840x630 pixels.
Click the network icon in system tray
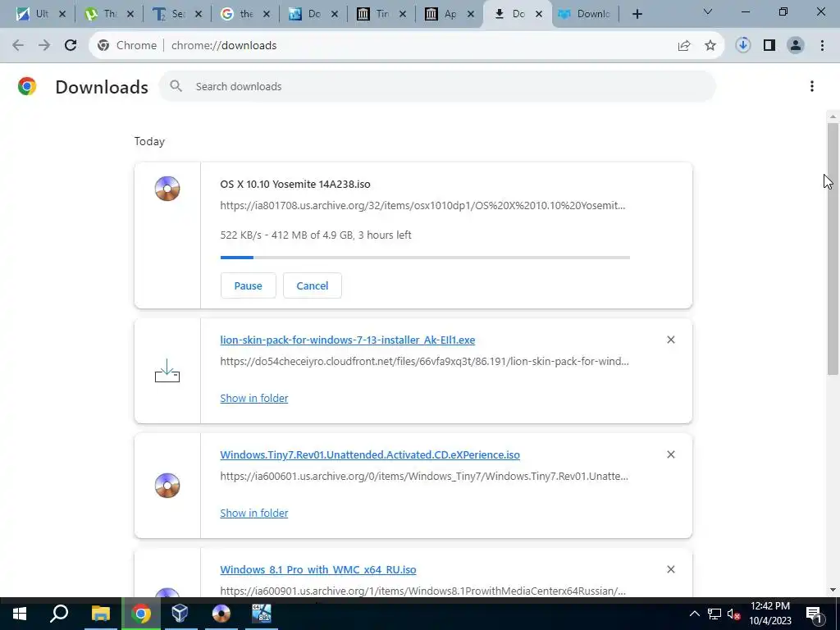click(x=714, y=614)
